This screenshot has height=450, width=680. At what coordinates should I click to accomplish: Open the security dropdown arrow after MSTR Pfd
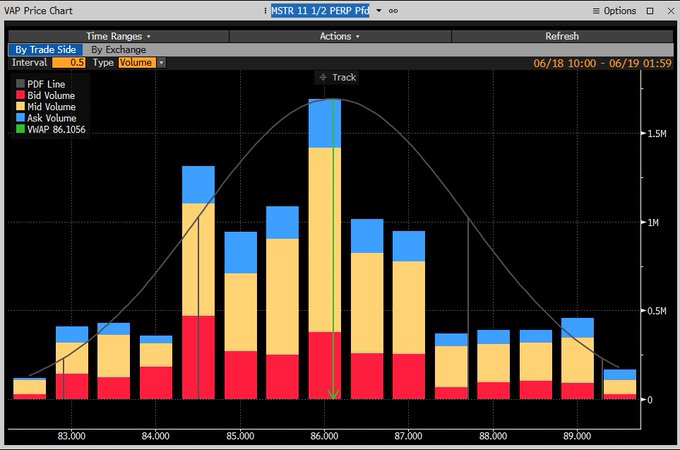pyautogui.click(x=379, y=11)
